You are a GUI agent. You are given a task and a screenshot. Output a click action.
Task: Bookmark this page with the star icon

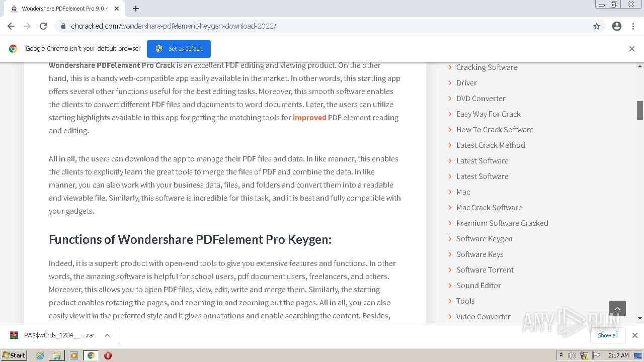point(597,26)
